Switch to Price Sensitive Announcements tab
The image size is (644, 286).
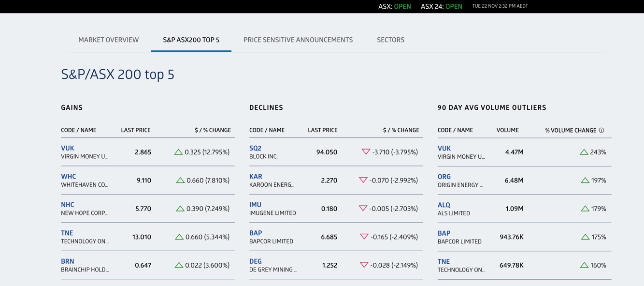point(298,40)
